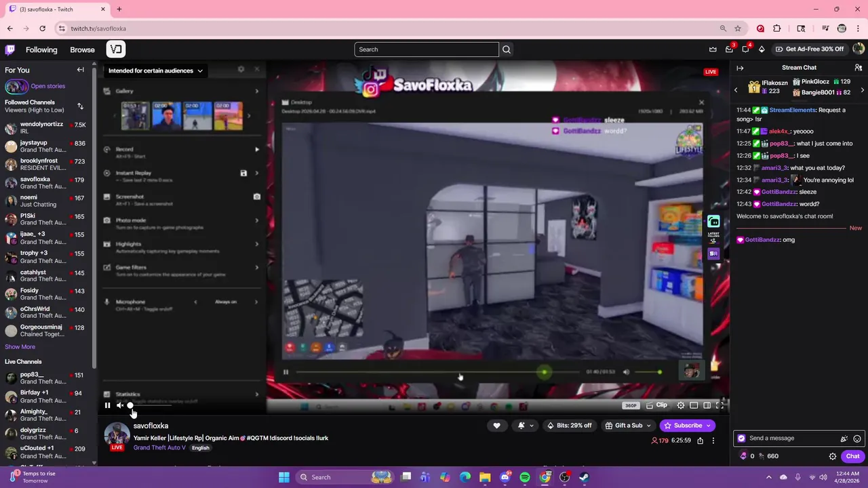This screenshot has height=488, width=868.
Task: Open the notifications inbox icon
Action: [x=729, y=49]
